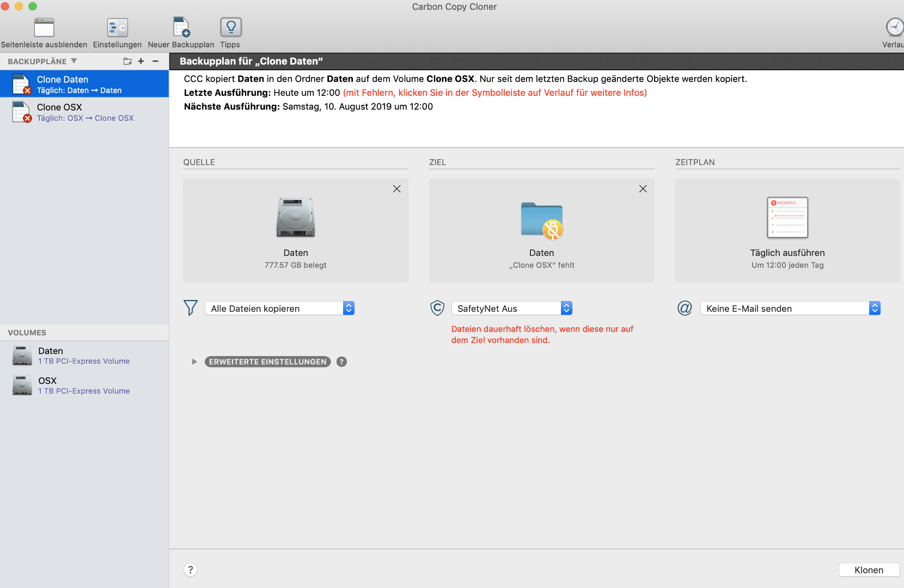The width and height of the screenshot is (904, 588).
Task: Click the „Clone OSX" fehlt text
Action: pyautogui.click(x=542, y=265)
